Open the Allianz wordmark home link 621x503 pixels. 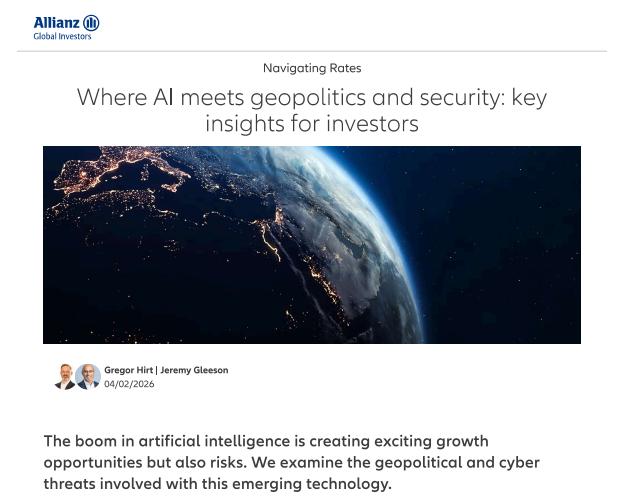coord(56,23)
